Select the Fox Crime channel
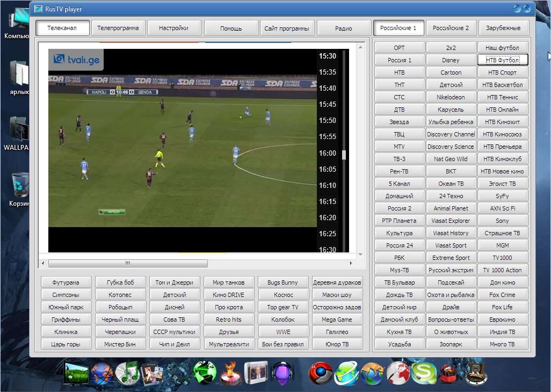This screenshot has height=392, width=551. click(x=503, y=295)
